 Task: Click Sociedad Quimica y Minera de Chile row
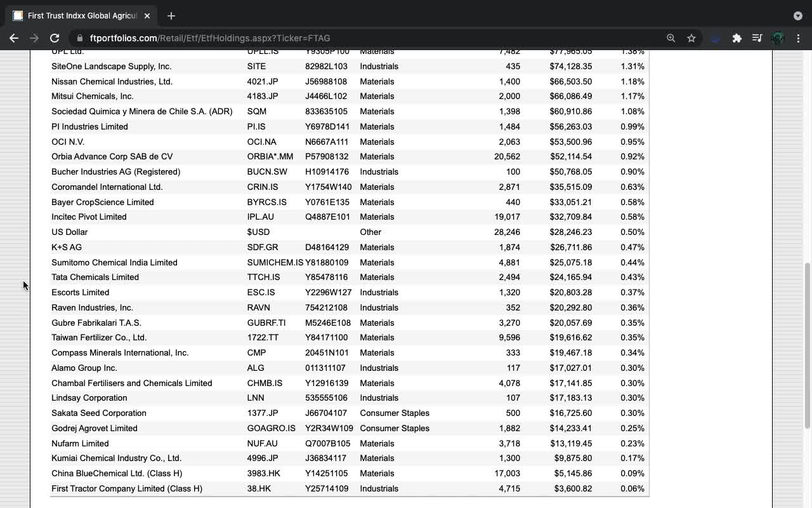[x=349, y=111]
